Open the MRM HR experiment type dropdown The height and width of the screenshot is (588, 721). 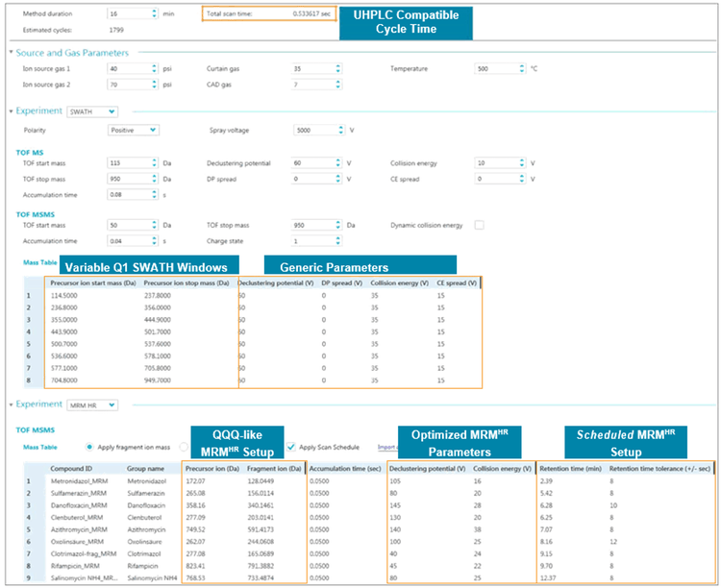(x=93, y=405)
